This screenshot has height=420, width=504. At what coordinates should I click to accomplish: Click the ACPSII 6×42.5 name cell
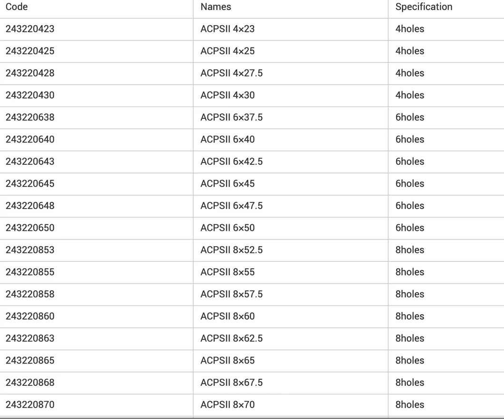click(x=231, y=162)
